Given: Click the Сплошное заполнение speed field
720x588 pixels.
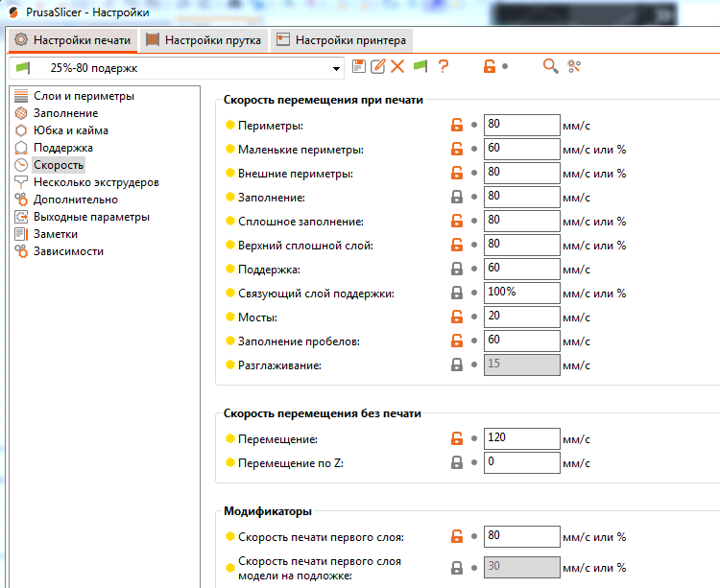Looking at the screenshot, I should (521, 221).
